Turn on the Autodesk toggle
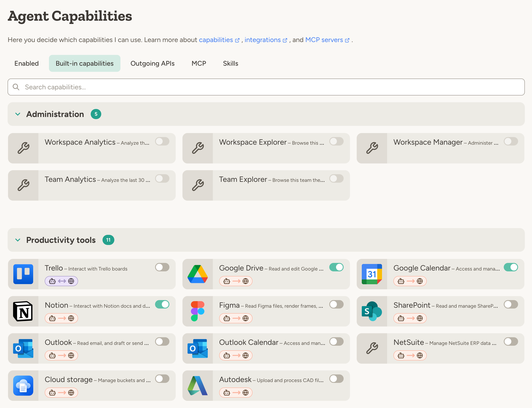Screen dimensions: 532x408 [336, 379]
